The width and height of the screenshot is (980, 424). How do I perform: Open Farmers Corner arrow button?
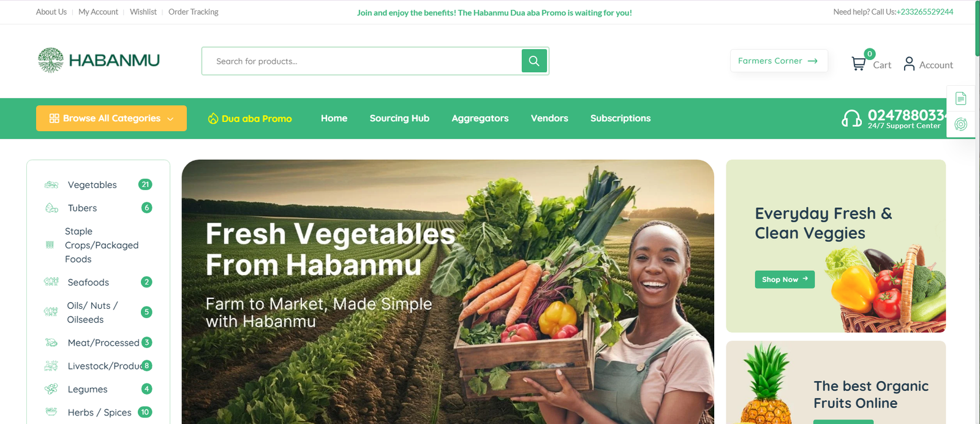pyautogui.click(x=778, y=61)
